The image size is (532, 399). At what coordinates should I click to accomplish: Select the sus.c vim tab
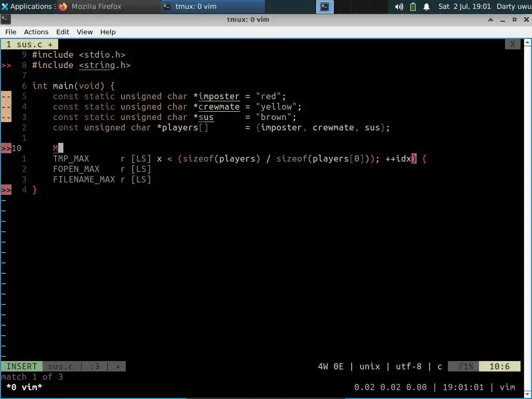[30, 45]
